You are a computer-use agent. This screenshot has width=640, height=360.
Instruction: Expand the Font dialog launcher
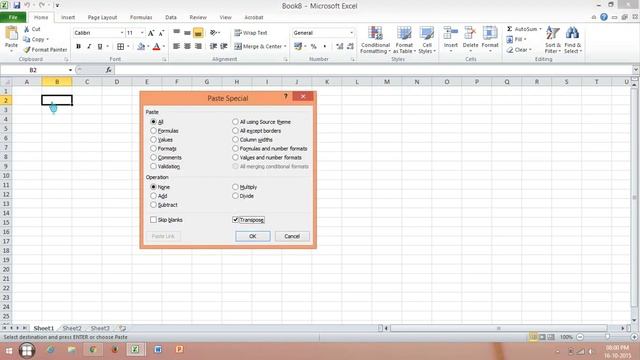[164, 60]
